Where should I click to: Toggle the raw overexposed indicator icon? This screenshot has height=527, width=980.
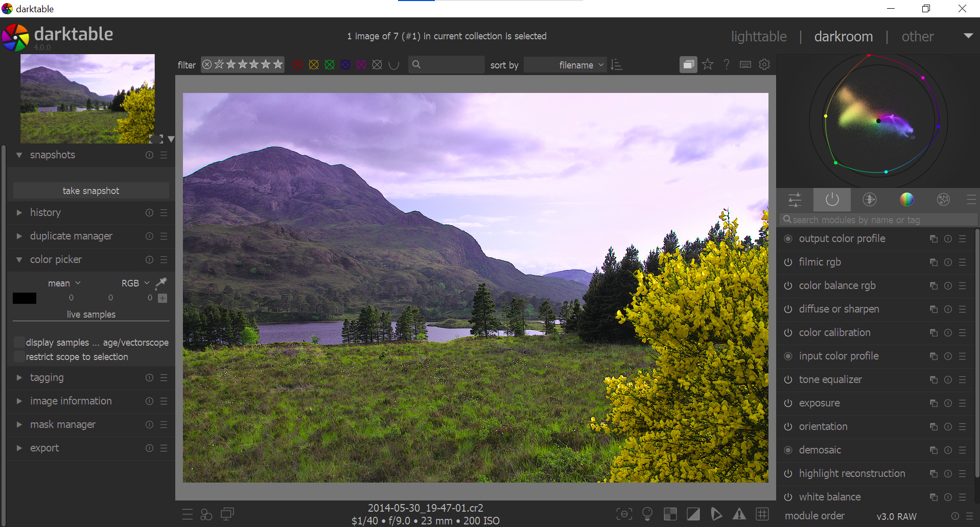(x=670, y=514)
